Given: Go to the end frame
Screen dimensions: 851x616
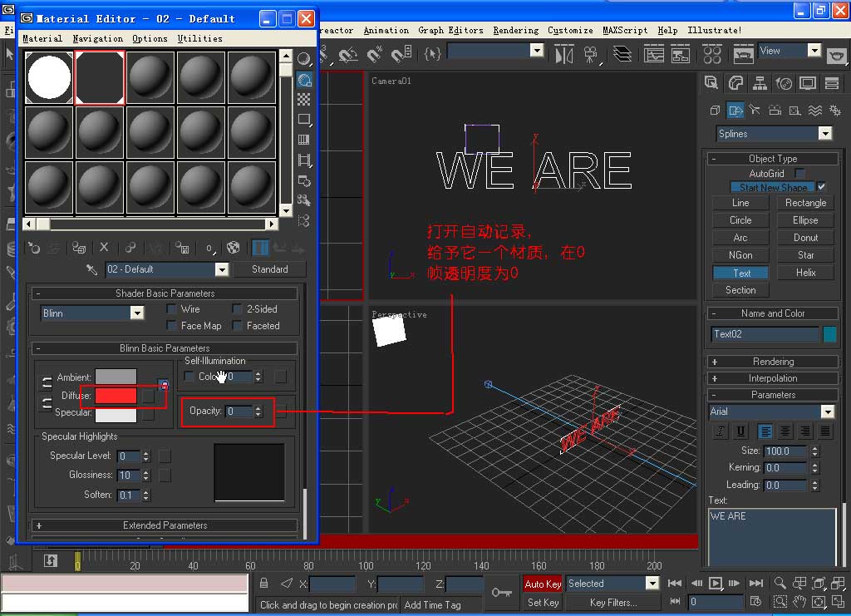Looking at the screenshot, I should [x=756, y=584].
